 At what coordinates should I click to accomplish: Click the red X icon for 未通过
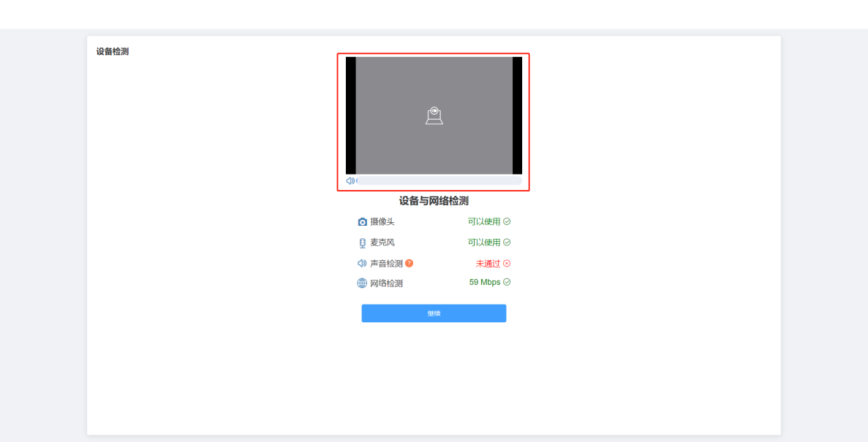[507, 263]
